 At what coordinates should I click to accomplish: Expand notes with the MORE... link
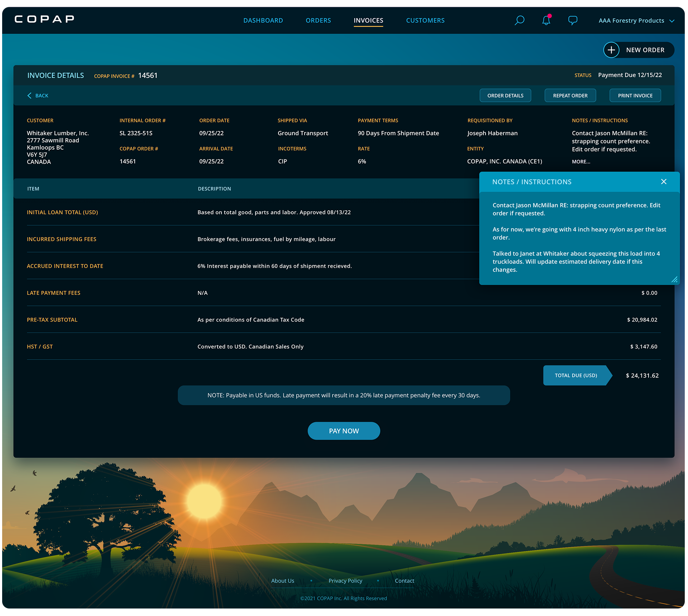click(x=581, y=162)
